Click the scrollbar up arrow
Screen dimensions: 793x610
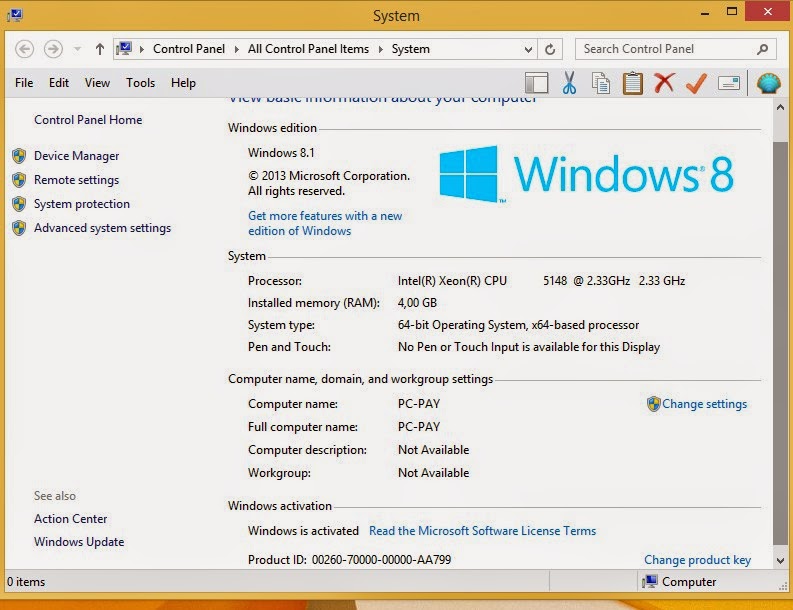780,107
